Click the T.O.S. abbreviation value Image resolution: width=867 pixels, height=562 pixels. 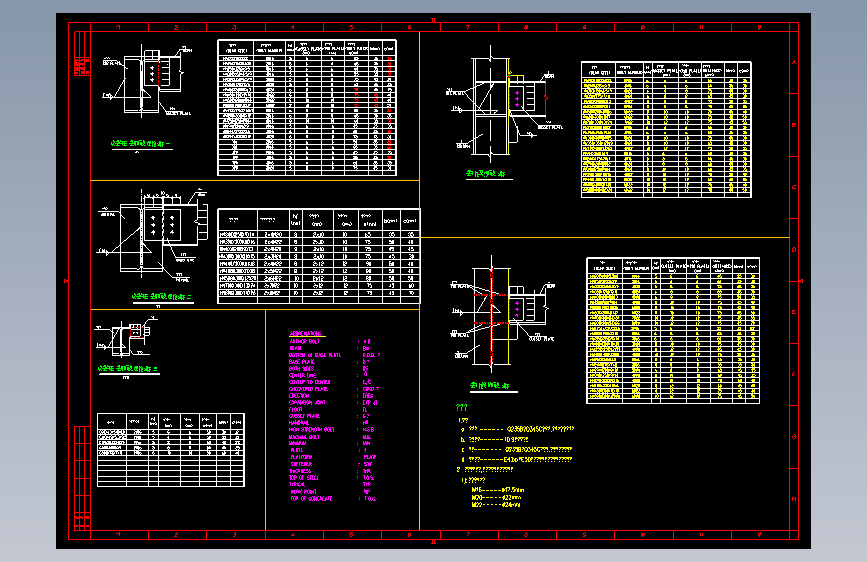tap(368, 478)
